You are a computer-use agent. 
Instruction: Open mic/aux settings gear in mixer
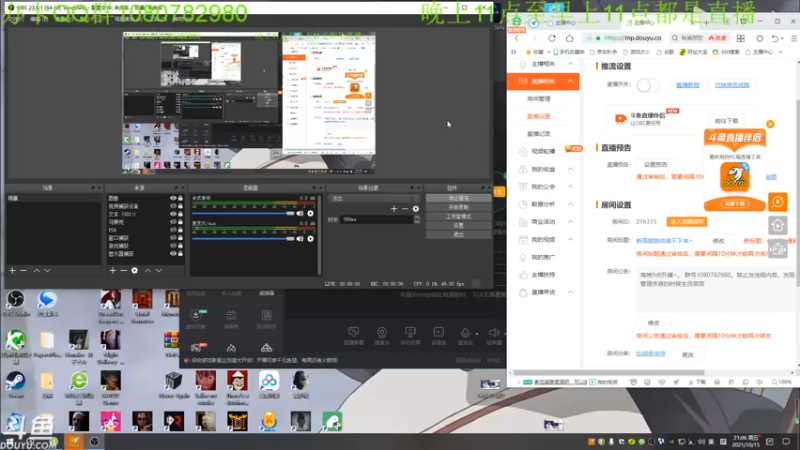pyautogui.click(x=310, y=238)
